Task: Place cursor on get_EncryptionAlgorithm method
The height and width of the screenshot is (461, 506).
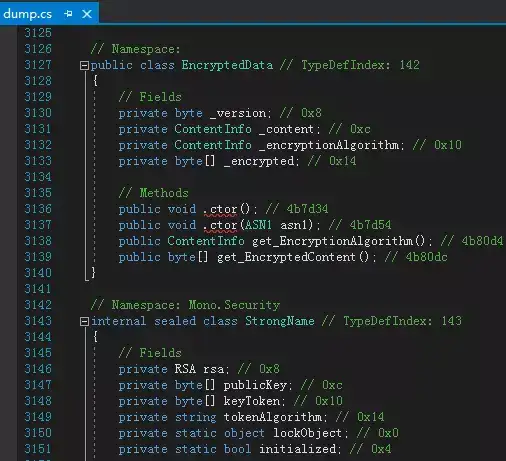Action: 332,241
